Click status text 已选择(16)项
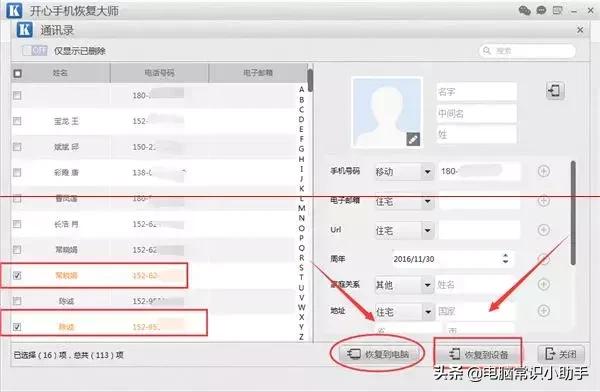The height and width of the screenshot is (392, 600). [41, 355]
